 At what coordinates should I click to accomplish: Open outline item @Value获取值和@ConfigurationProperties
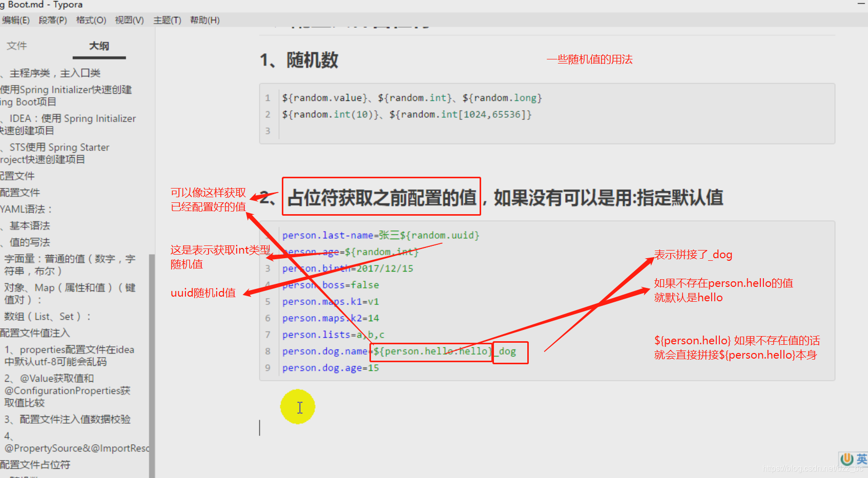[x=67, y=390]
